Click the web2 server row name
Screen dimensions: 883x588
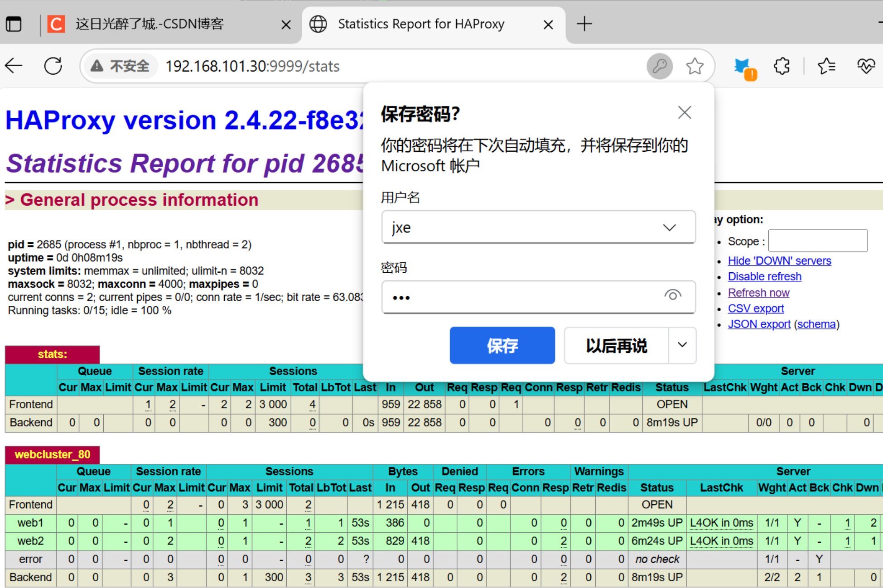[30, 541]
